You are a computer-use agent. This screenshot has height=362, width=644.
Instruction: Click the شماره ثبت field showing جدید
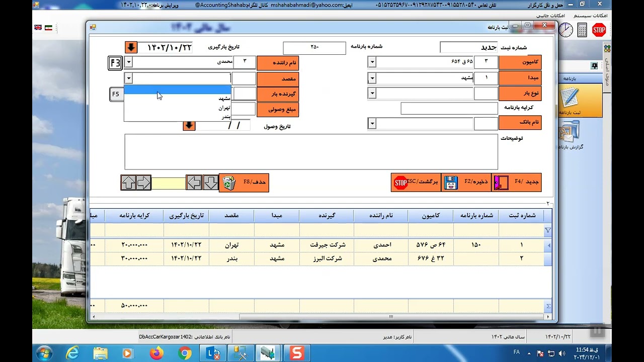click(x=468, y=47)
